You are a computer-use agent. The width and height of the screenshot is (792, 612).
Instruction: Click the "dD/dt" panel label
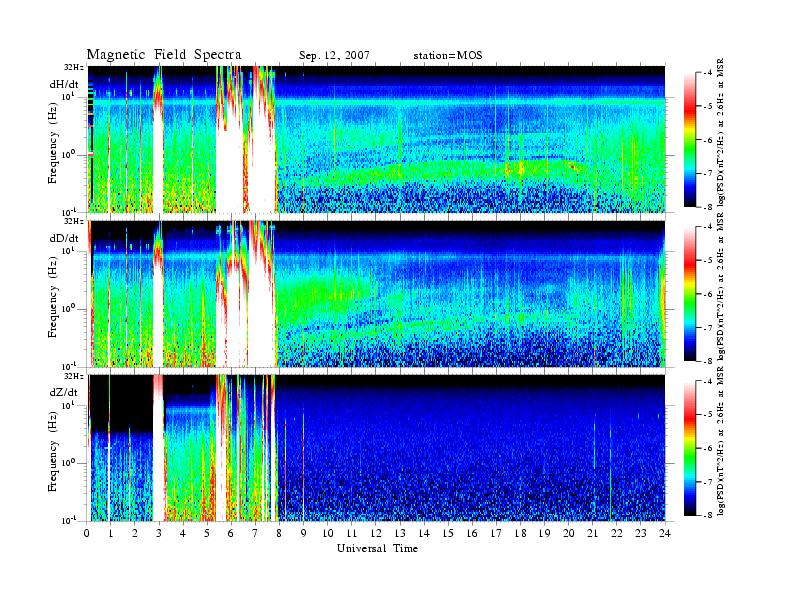coord(64,238)
